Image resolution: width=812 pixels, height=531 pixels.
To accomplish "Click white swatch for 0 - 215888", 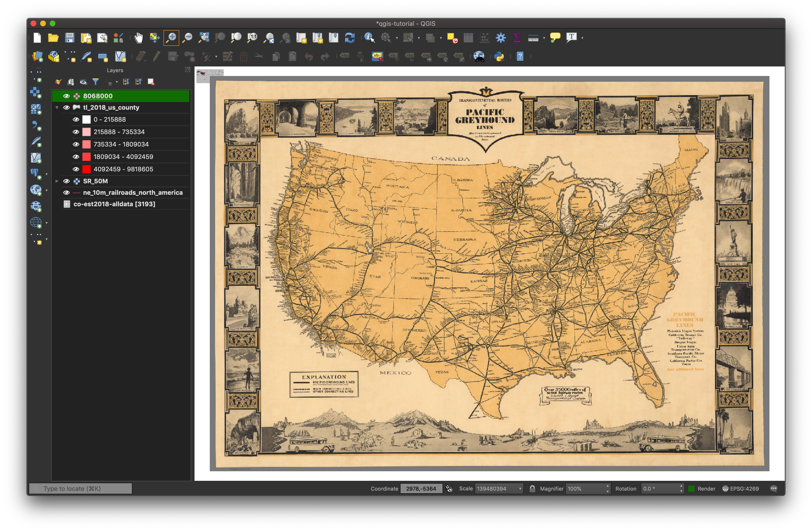I will tap(87, 119).
